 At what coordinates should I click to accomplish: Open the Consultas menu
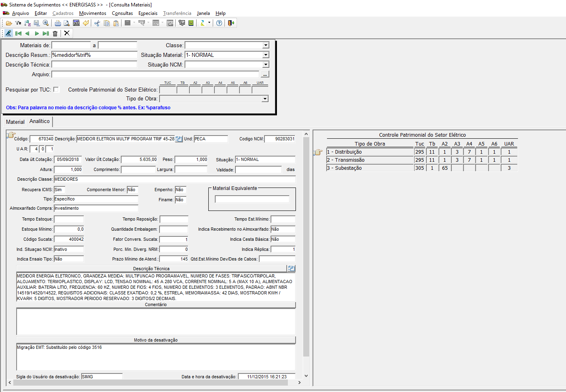122,13
